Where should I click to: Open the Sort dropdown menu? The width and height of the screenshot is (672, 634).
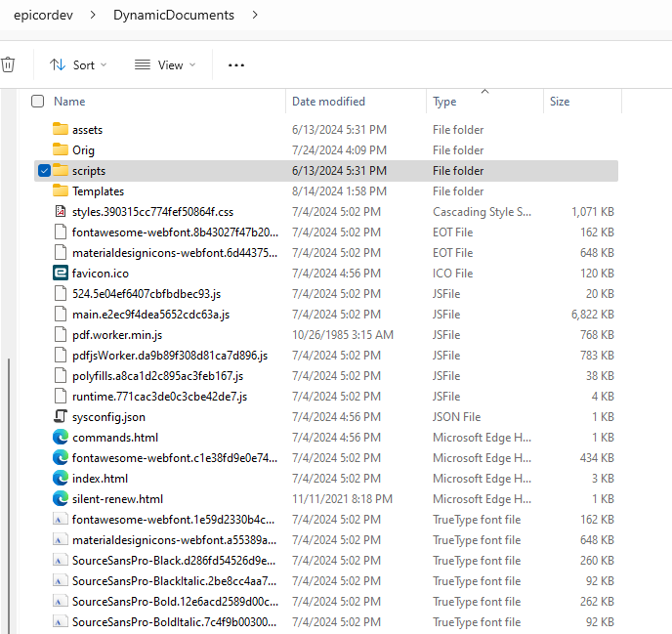[x=78, y=64]
